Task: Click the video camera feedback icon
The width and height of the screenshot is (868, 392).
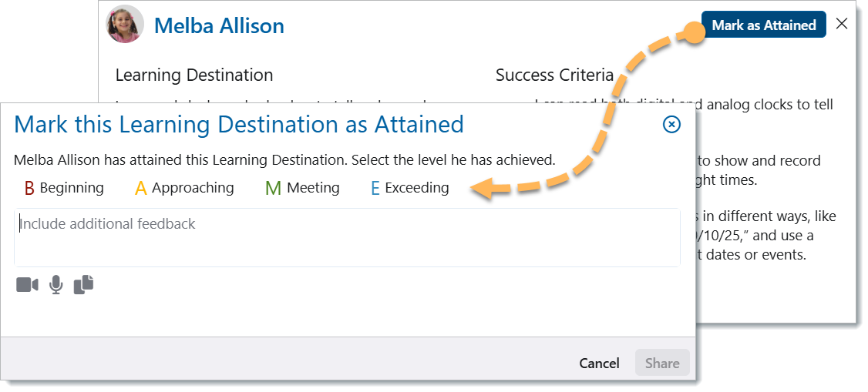Action: (27, 285)
